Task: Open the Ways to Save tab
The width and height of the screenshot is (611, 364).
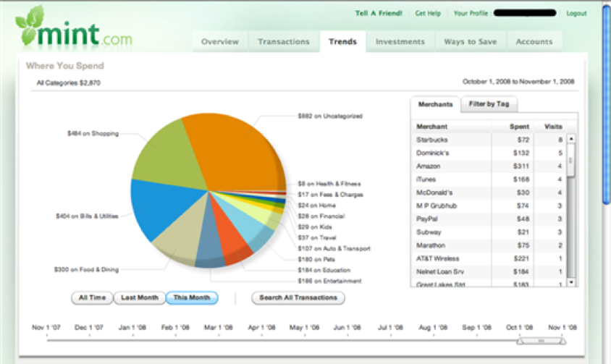Action: 471,42
